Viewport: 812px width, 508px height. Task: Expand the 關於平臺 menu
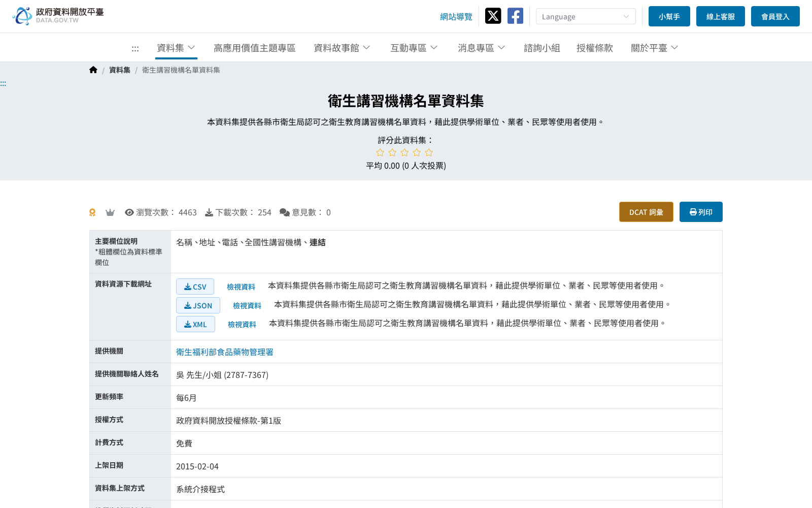tap(655, 48)
